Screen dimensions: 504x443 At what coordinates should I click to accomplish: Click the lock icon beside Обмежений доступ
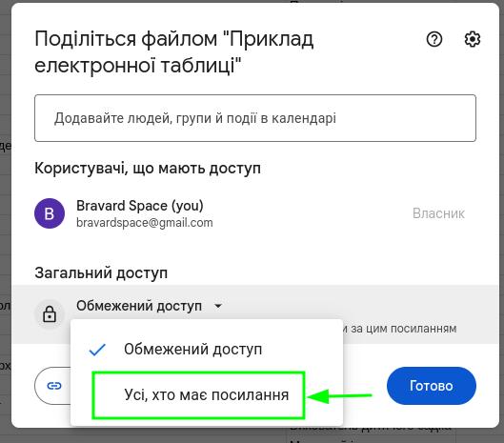[x=50, y=314]
